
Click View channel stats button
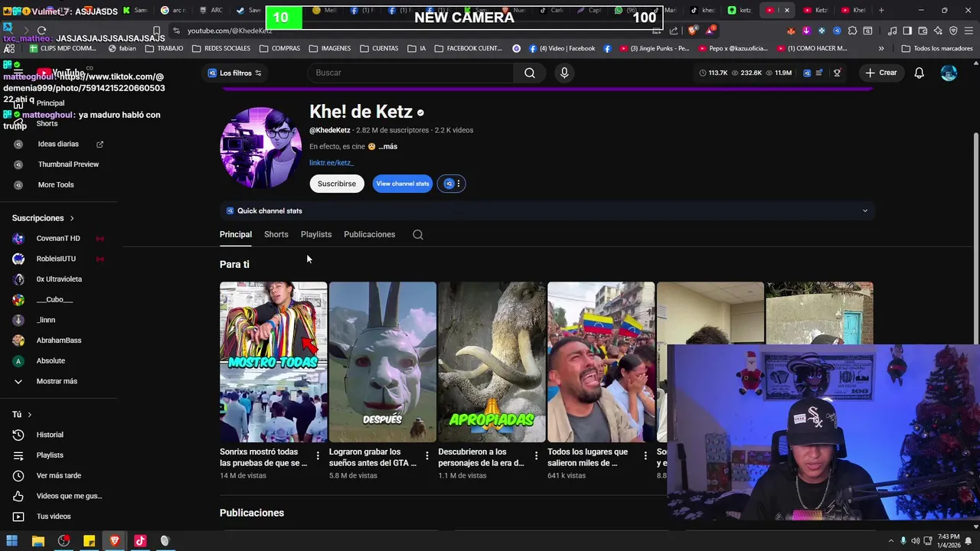(403, 184)
